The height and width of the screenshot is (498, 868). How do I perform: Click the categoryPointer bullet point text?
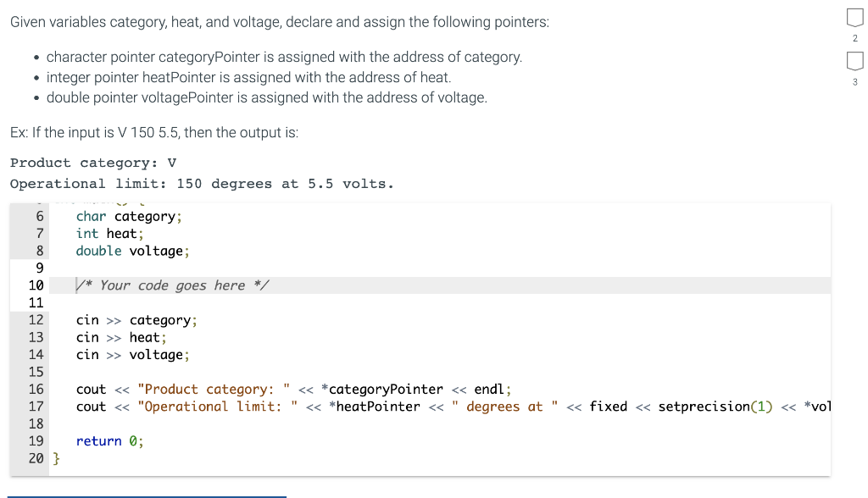tap(284, 57)
